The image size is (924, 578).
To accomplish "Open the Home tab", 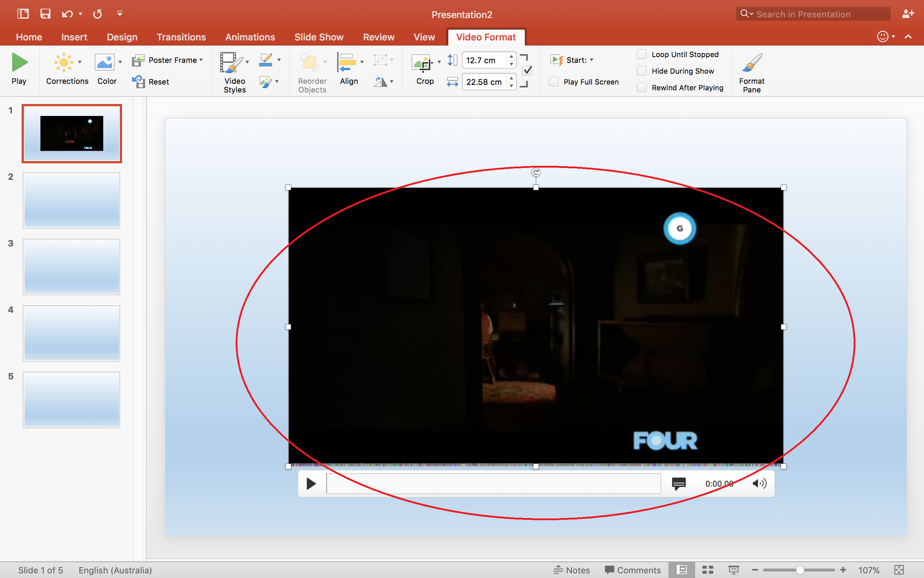I will tap(29, 37).
